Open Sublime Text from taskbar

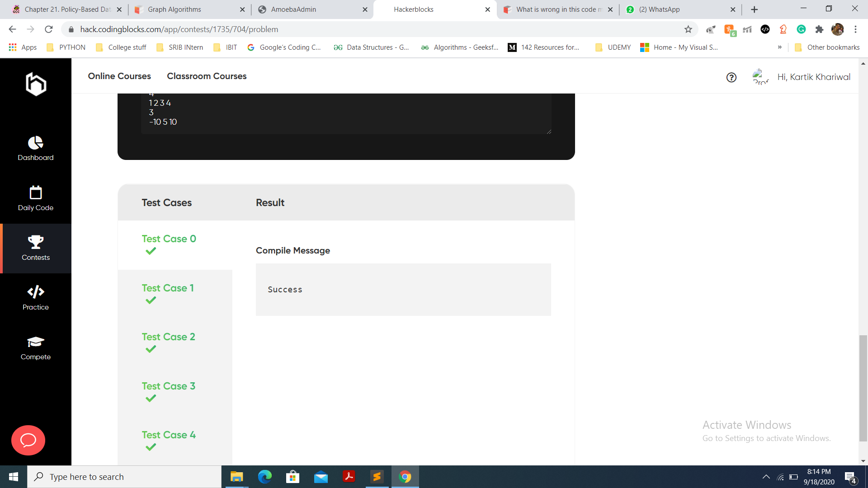click(x=377, y=477)
